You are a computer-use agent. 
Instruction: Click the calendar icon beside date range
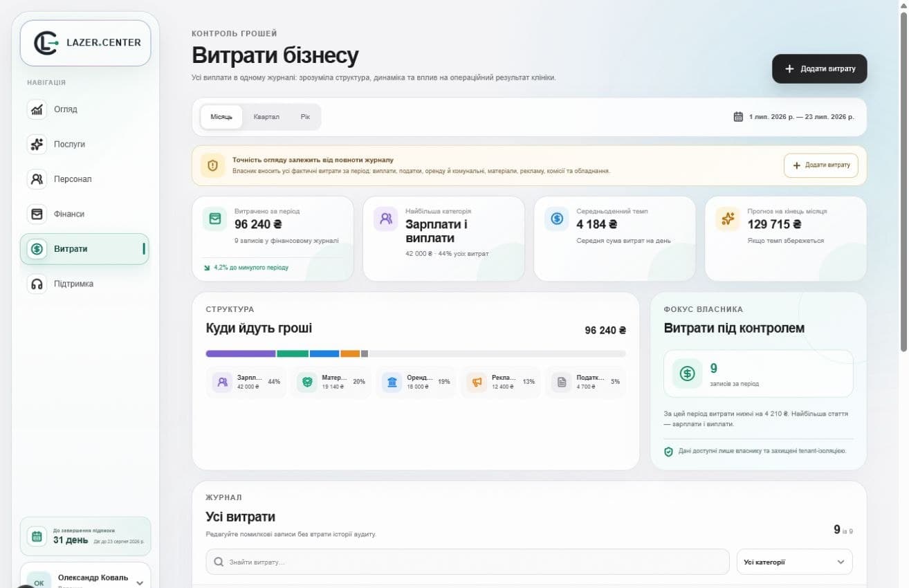(x=738, y=117)
